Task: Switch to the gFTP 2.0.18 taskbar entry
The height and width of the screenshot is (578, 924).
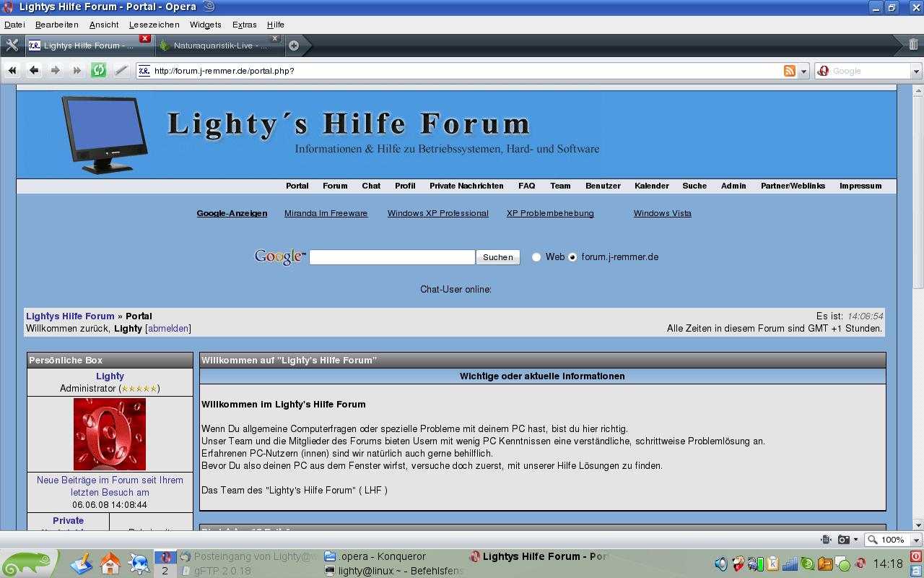Action: tap(248, 571)
